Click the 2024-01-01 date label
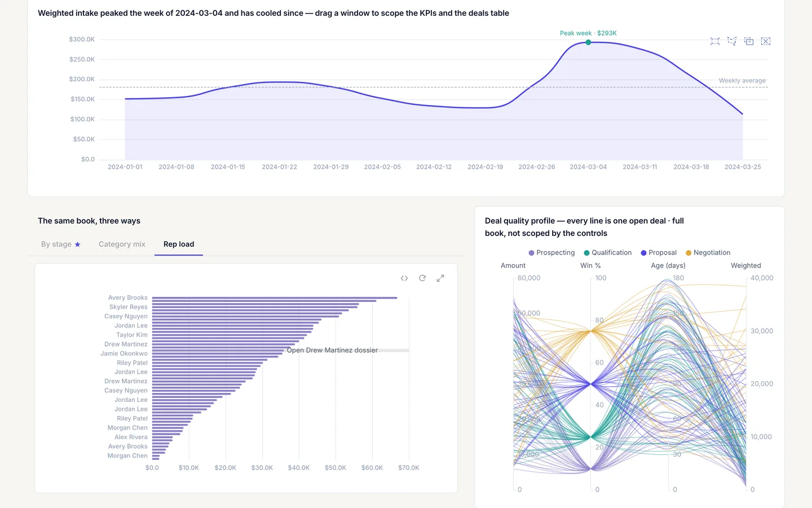Screen dimensions: 812x508 125,167
